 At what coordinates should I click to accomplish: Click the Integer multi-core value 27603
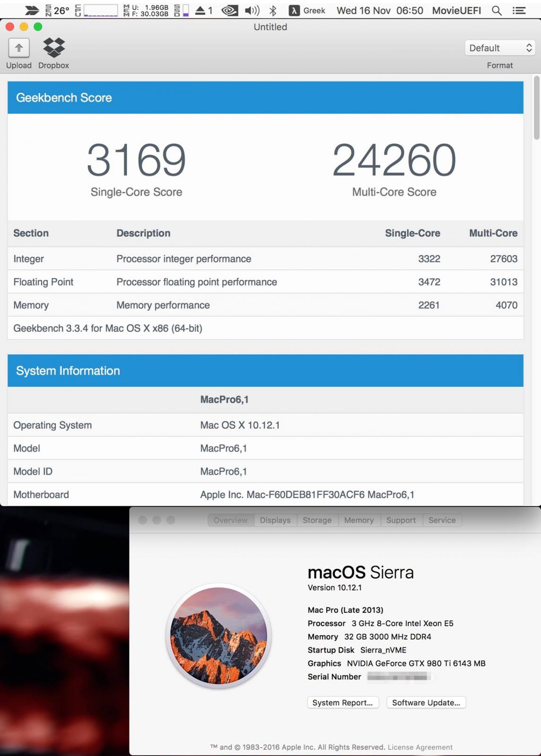[x=504, y=259]
